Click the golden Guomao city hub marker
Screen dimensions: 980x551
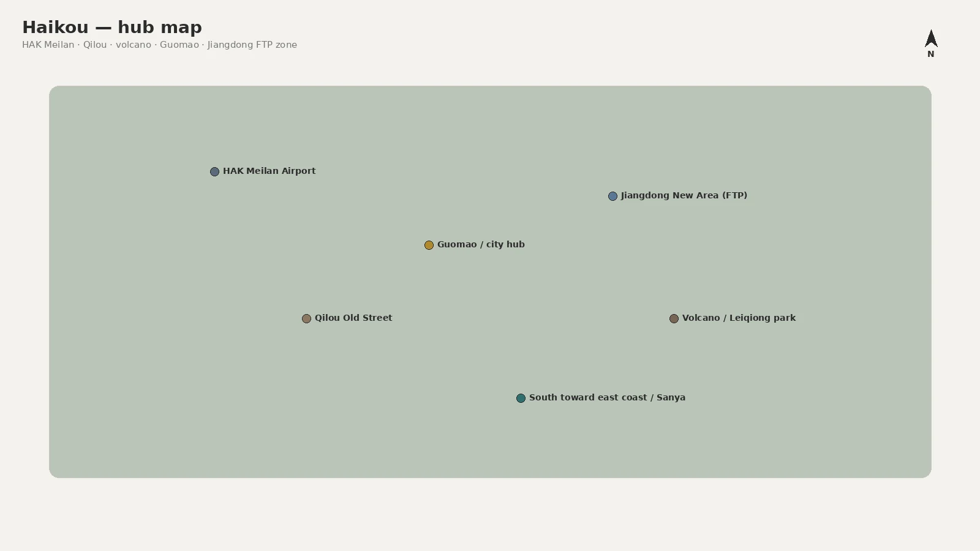[429, 245]
